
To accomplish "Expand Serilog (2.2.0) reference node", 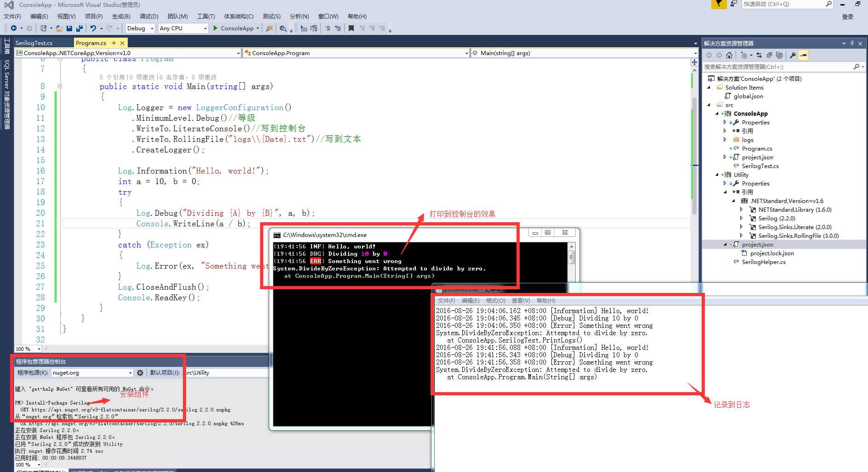I will click(742, 219).
